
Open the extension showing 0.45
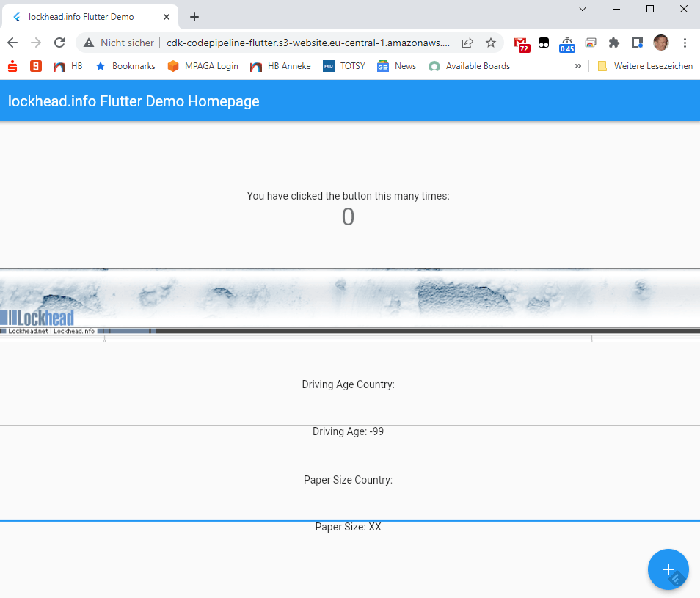pyautogui.click(x=567, y=44)
